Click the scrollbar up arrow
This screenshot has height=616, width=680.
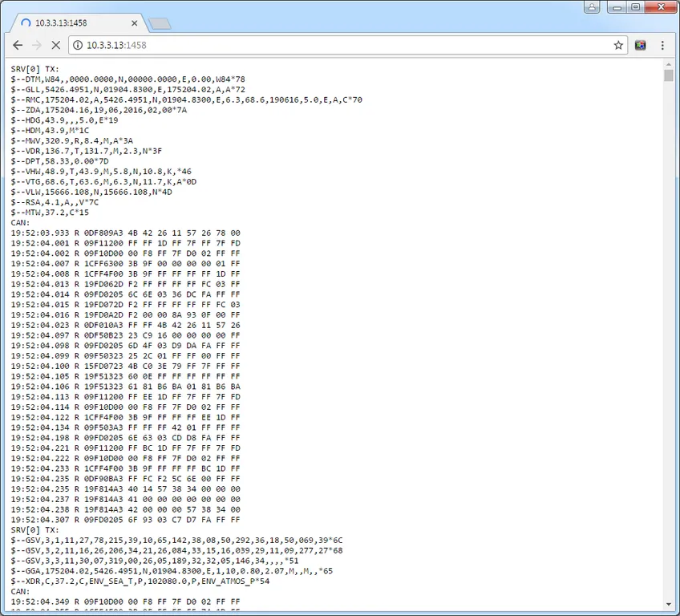pos(668,65)
